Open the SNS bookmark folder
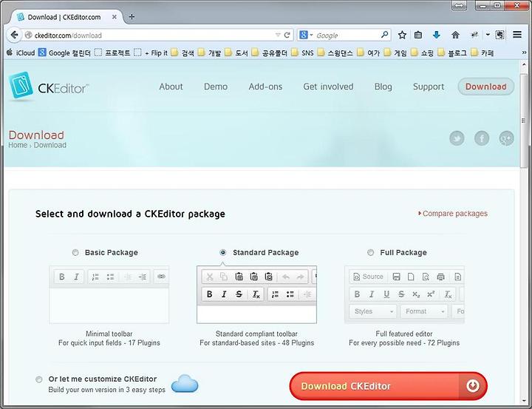 point(302,53)
